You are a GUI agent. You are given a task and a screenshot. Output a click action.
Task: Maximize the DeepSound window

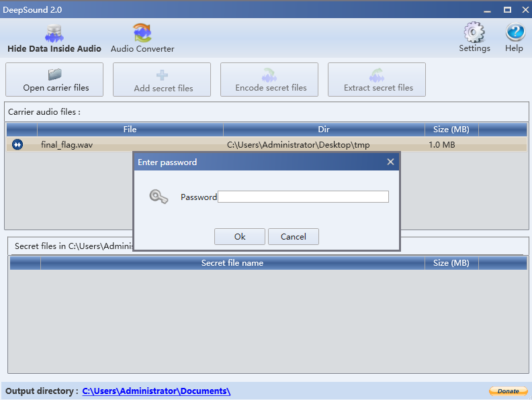click(x=507, y=10)
